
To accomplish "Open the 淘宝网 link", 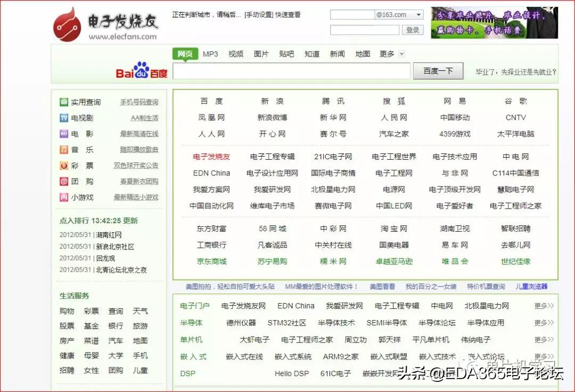I will click(x=393, y=228).
